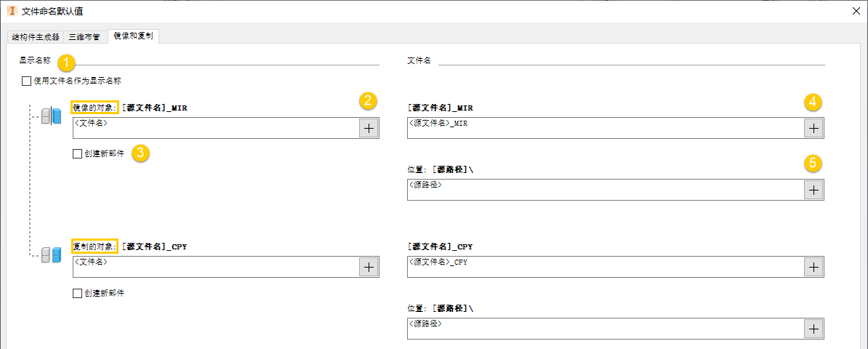The height and width of the screenshot is (349, 868).
Task: Select the 镜像和复制 tab
Action: (134, 36)
